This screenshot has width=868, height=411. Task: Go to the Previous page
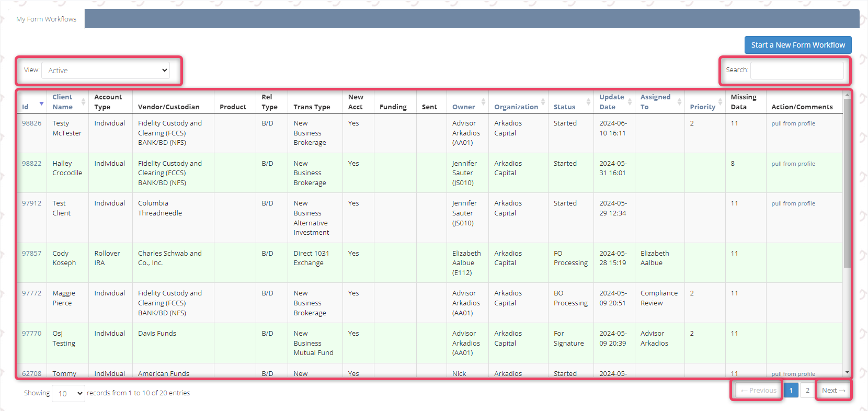(x=759, y=391)
